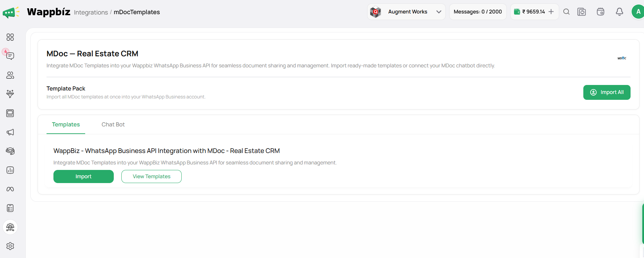Click the green Import button
This screenshot has width=644, height=258.
pos(83,176)
